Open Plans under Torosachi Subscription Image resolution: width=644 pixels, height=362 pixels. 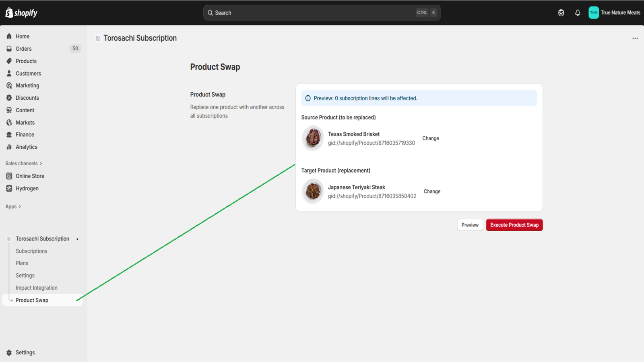pos(22,263)
